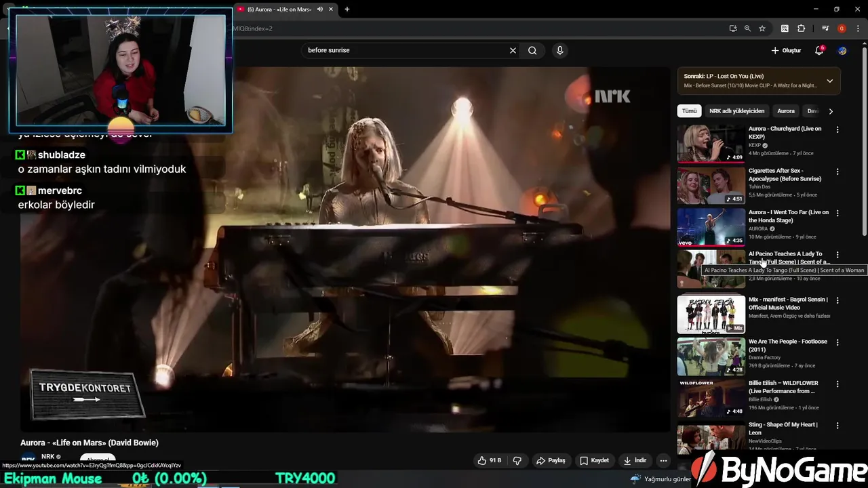Start voice search with the microphone icon
Viewport: 868px width, 488px height.
(x=559, y=50)
